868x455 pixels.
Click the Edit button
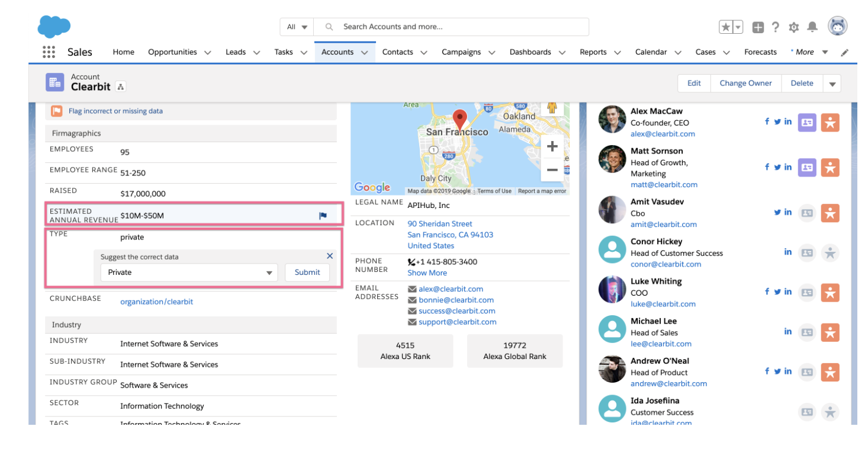point(694,84)
